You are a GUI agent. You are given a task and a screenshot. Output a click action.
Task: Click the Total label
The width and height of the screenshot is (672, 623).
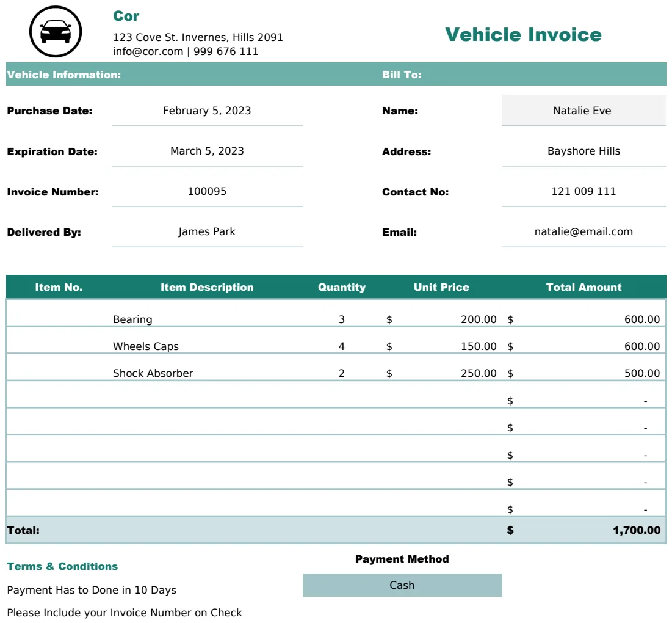coord(23,530)
